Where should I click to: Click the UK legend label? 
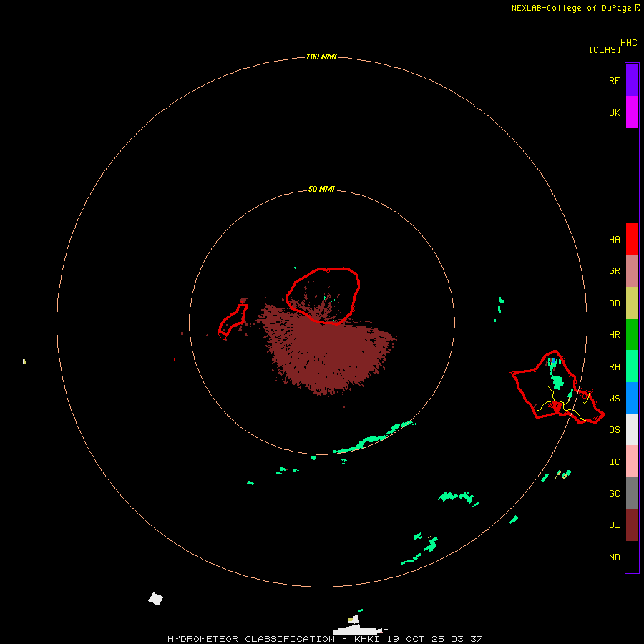click(x=614, y=112)
